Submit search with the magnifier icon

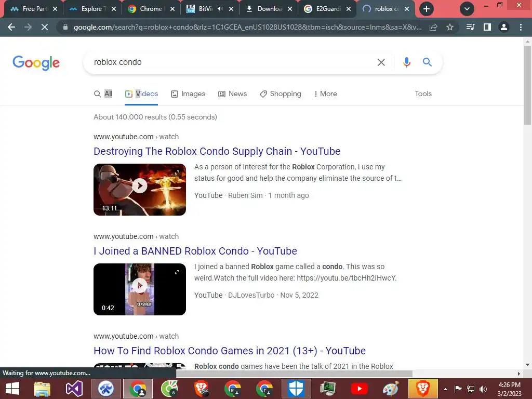(427, 62)
